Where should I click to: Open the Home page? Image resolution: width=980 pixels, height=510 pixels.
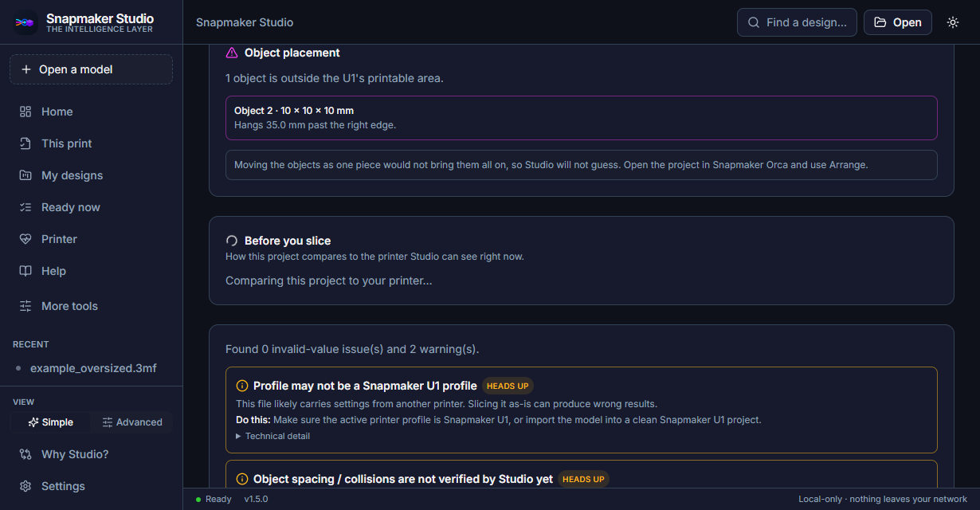coord(91,112)
